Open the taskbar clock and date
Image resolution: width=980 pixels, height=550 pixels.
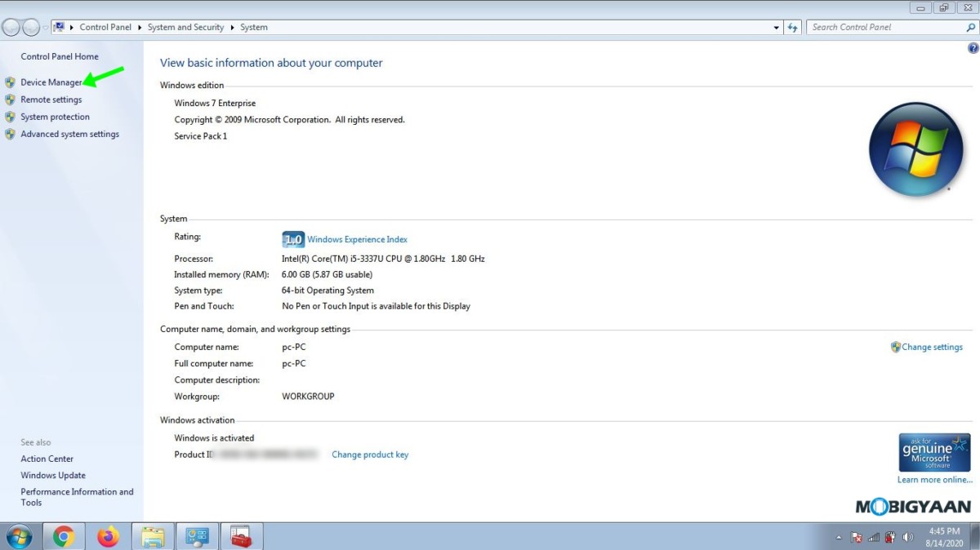pyautogui.click(x=943, y=537)
